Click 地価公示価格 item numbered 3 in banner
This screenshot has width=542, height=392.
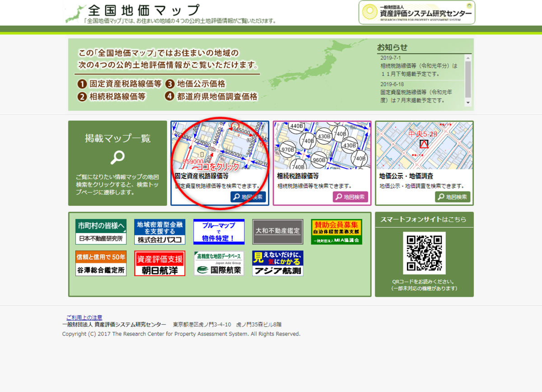pyautogui.click(x=195, y=84)
